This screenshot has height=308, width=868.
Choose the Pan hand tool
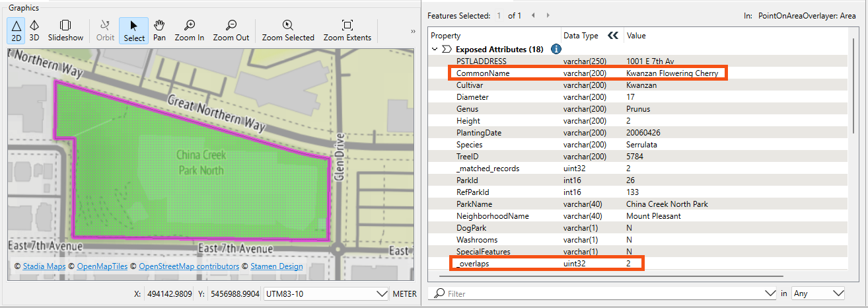coord(159,30)
